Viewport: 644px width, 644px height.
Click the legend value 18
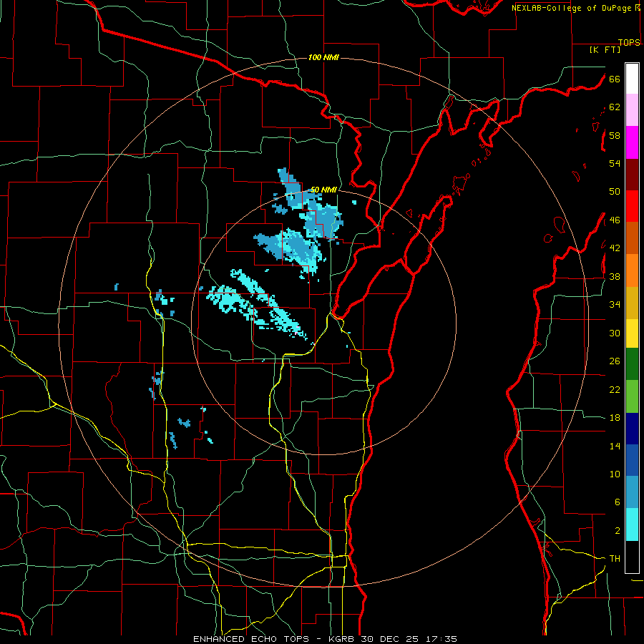[x=615, y=418]
